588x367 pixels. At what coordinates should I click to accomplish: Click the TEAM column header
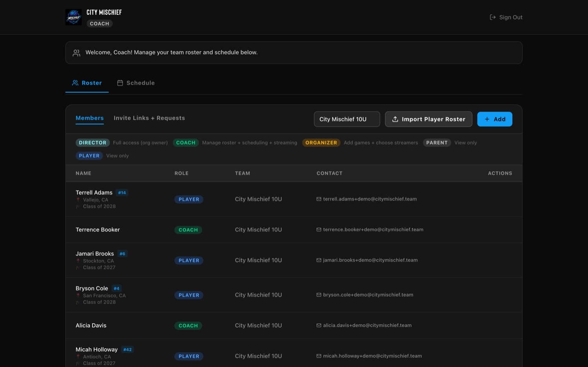coord(242,173)
